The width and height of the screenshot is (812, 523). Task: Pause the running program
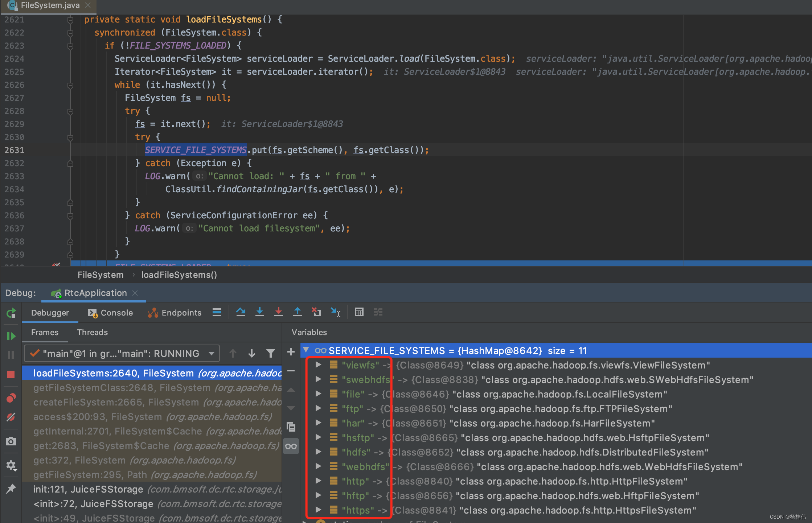coord(11,355)
